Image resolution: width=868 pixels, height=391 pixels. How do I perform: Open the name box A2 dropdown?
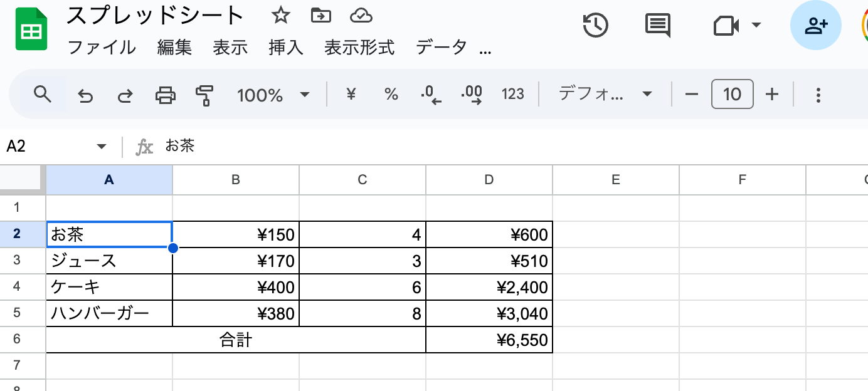(x=102, y=147)
